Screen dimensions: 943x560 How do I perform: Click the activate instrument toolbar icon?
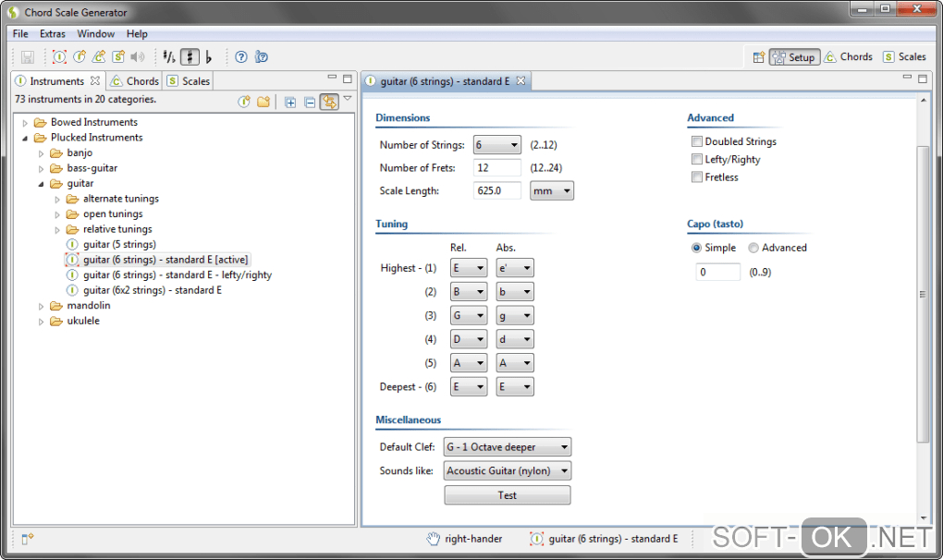pos(59,57)
